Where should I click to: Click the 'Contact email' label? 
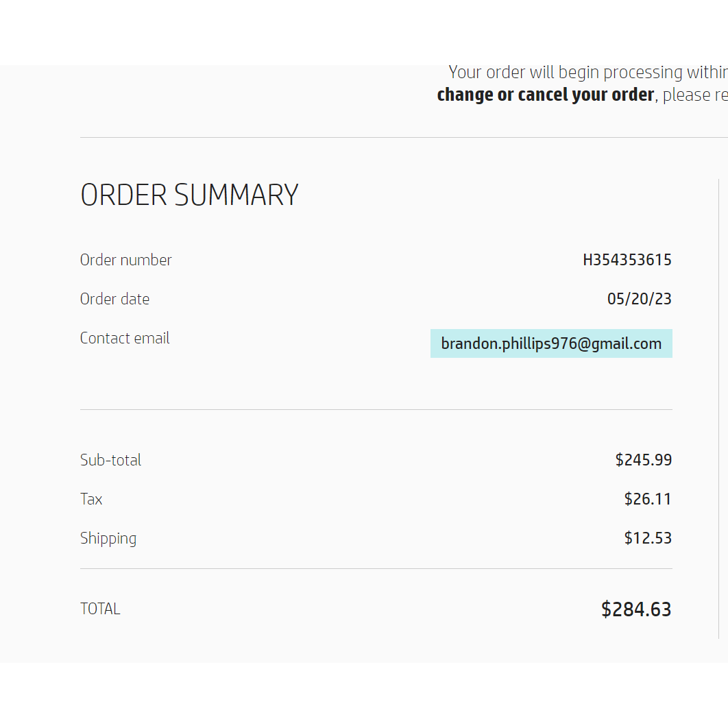point(125,338)
